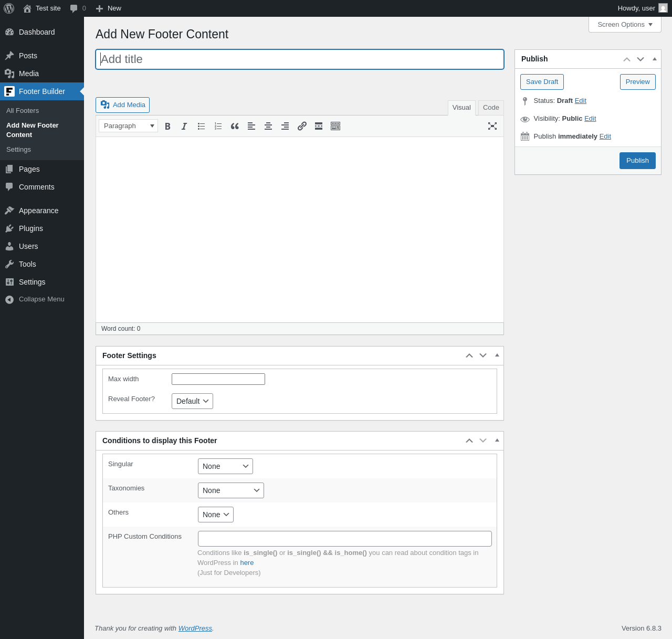Edit the post Visibility setting

tap(590, 119)
